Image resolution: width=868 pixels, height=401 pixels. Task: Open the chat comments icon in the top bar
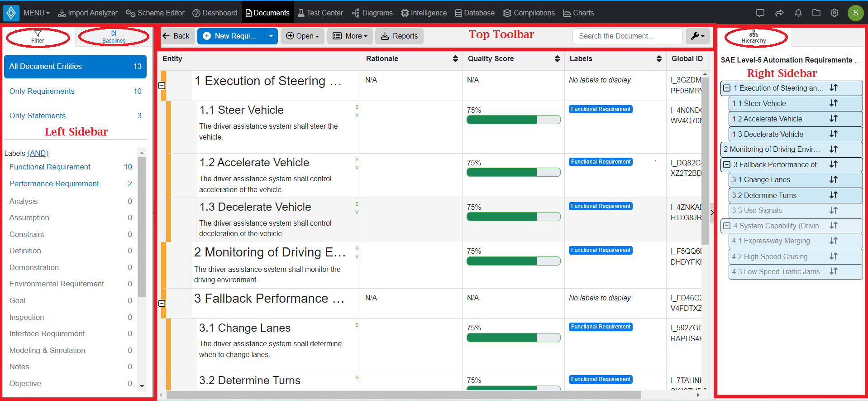[760, 13]
